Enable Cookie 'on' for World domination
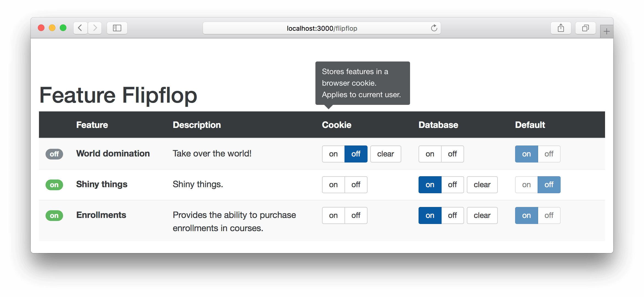The image size is (644, 297). pos(334,153)
